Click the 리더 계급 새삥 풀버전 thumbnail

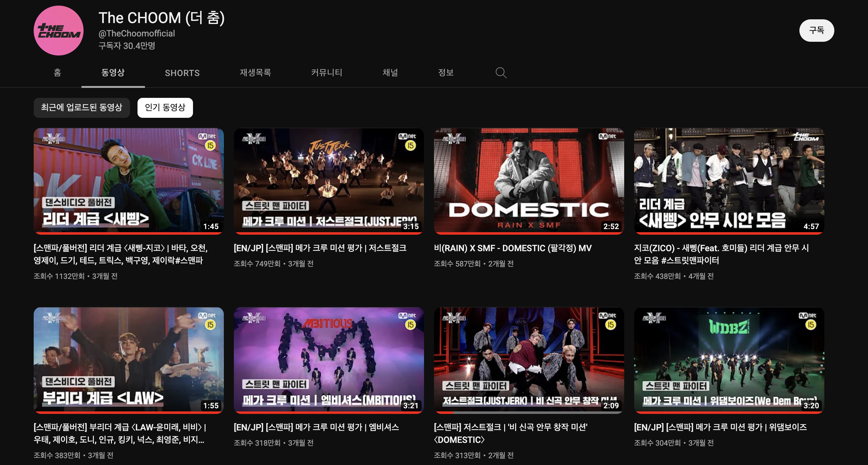coord(128,180)
